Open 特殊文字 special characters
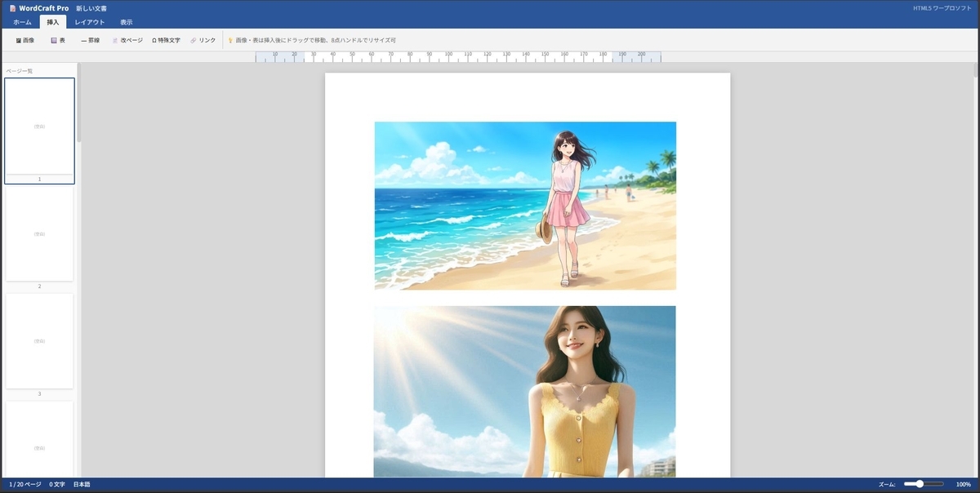The width and height of the screenshot is (980, 493). coord(166,40)
